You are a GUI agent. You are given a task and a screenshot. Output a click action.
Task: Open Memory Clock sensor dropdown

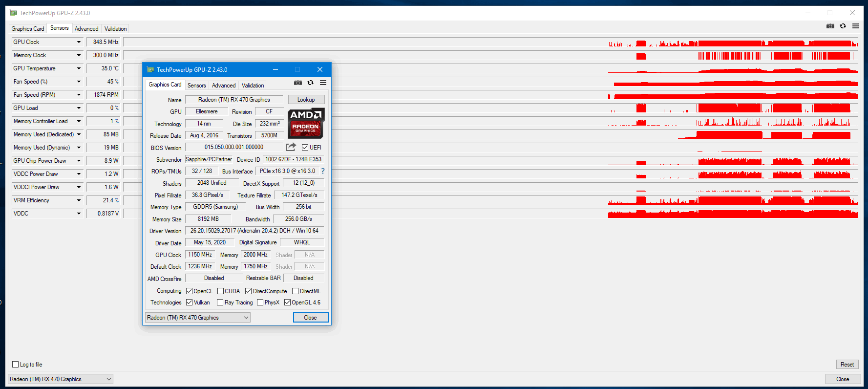click(x=79, y=55)
